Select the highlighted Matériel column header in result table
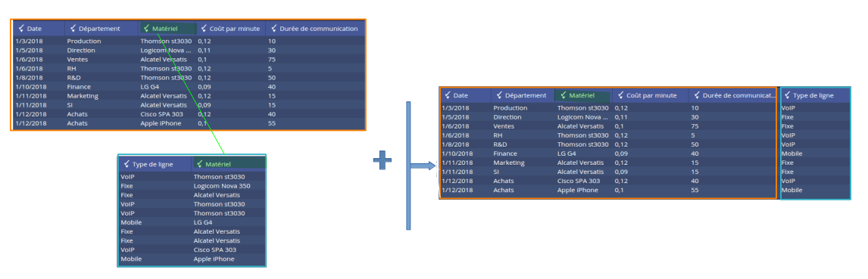The image size is (868, 279). click(583, 95)
